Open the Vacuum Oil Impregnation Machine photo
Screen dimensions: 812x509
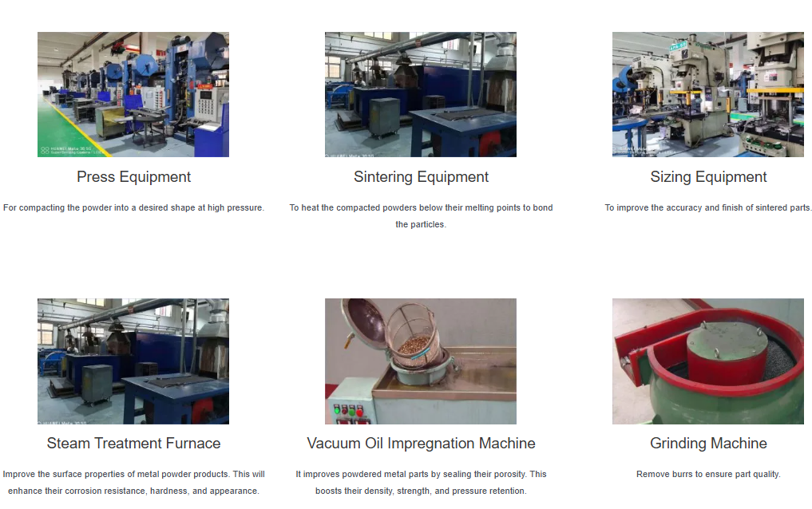pyautogui.click(x=421, y=361)
